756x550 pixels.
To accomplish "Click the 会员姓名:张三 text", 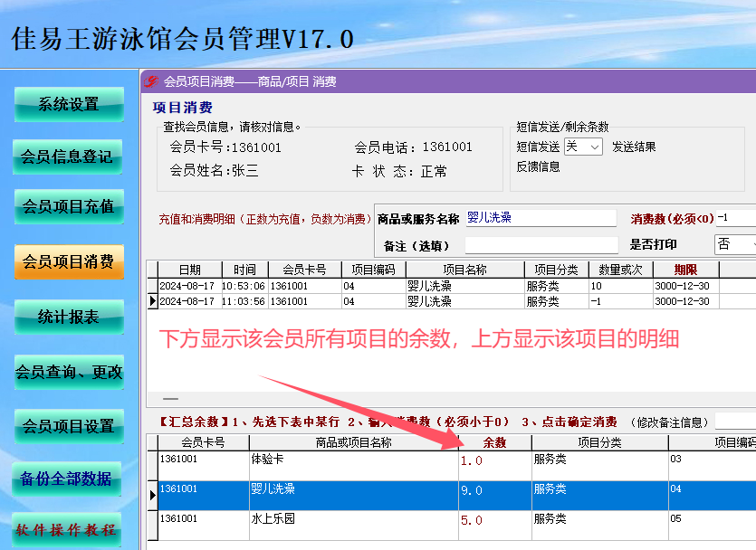I will coord(214,170).
